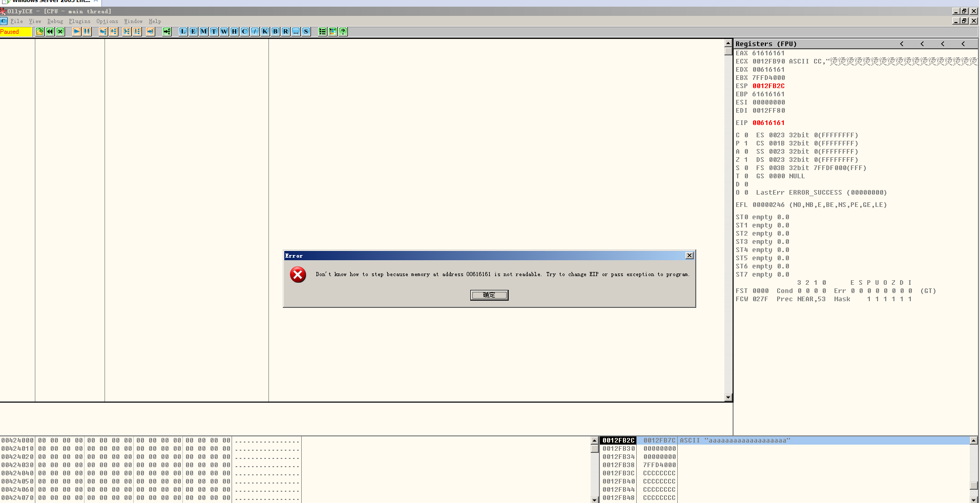Select ESP register value 0012FB2C
This screenshot has width=980, height=503.
(x=768, y=86)
